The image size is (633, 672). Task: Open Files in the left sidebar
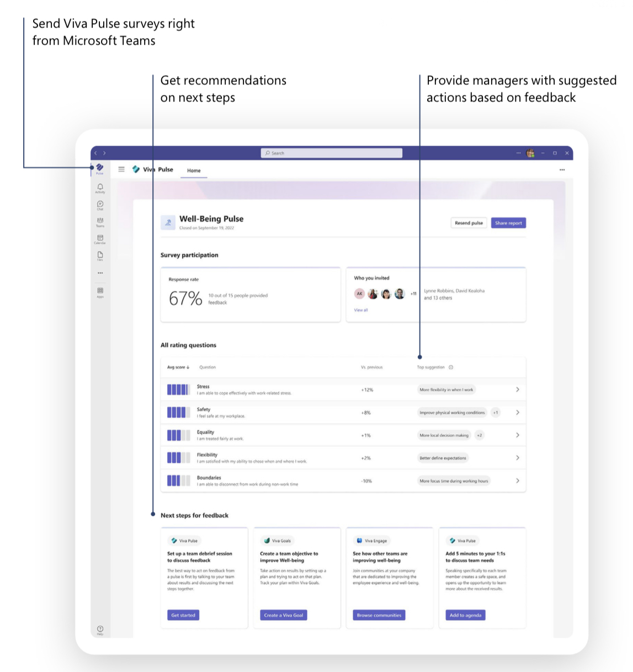pyautogui.click(x=100, y=255)
